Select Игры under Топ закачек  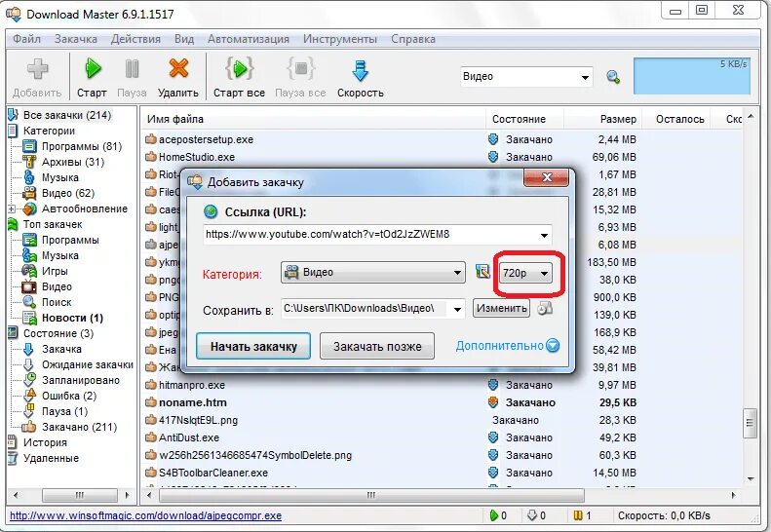(x=55, y=271)
